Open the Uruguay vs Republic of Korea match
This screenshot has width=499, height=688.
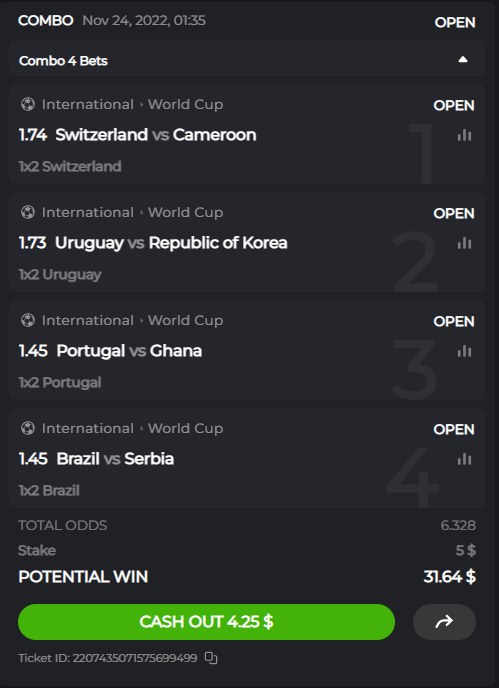[171, 243]
